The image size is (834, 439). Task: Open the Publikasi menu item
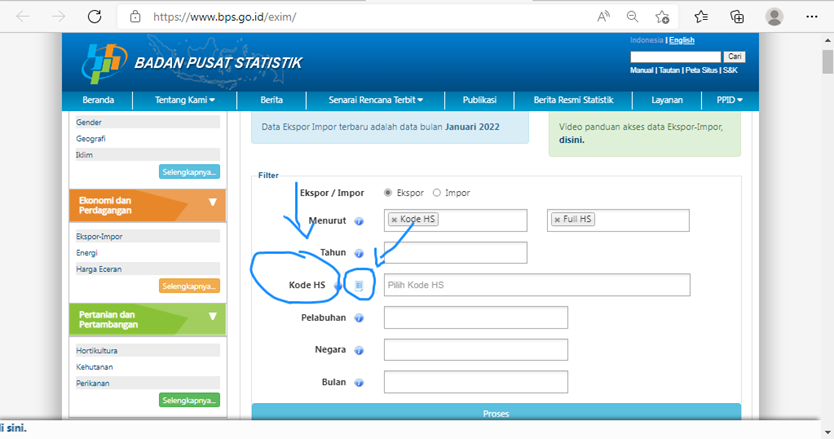pyautogui.click(x=479, y=100)
